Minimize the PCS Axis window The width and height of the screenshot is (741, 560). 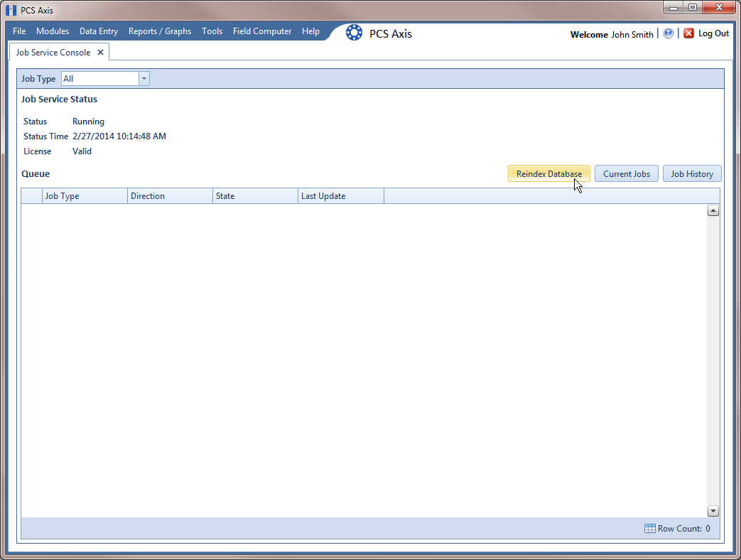[x=674, y=8]
